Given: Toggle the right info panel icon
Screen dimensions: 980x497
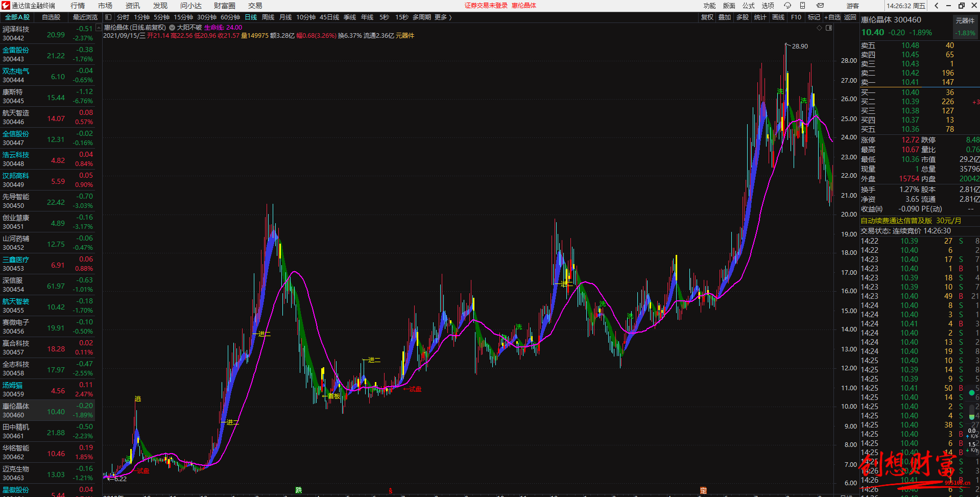Looking at the screenshot, I should [829, 28].
